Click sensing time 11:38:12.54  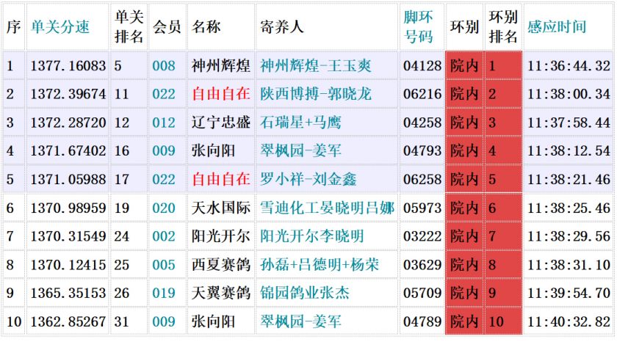coord(569,150)
